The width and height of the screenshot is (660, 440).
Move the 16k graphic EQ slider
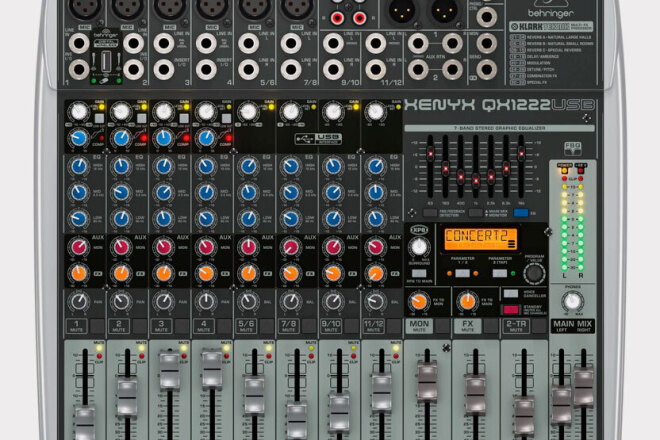521,154
